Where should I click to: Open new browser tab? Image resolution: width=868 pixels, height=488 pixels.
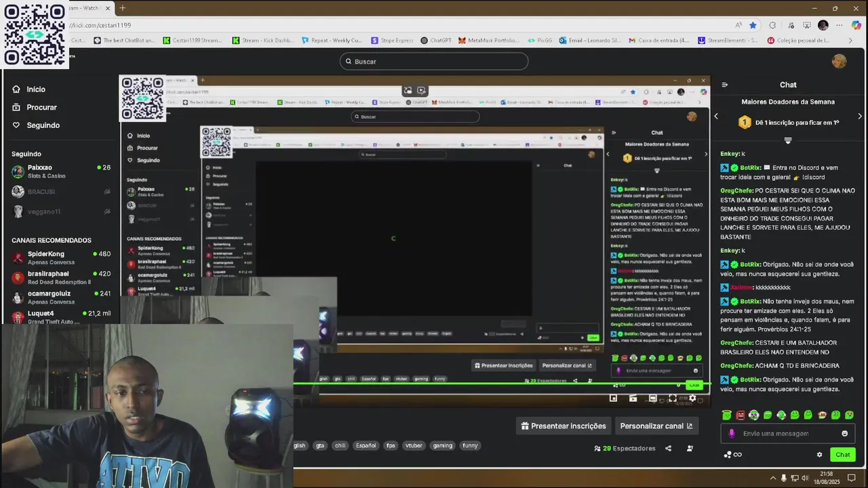point(123,8)
